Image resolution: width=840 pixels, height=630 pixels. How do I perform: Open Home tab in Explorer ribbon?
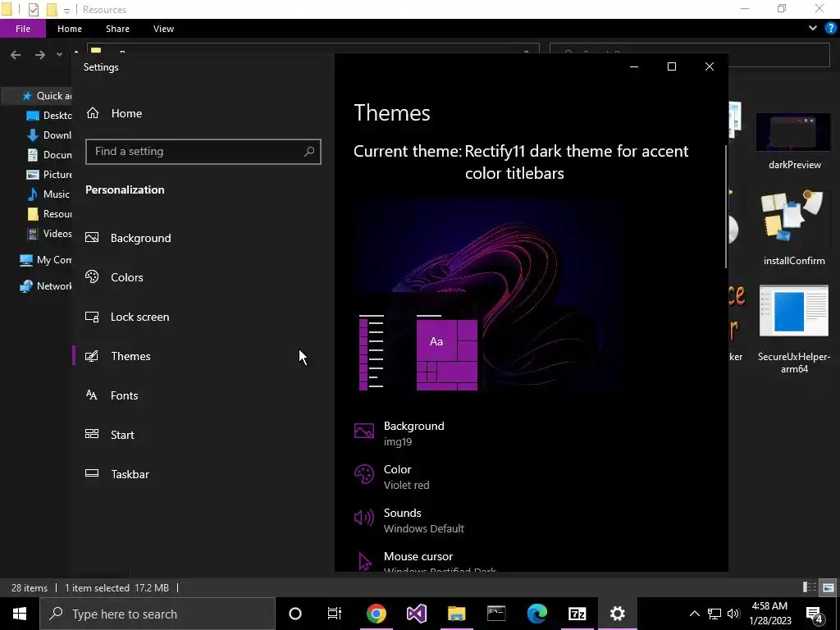coord(70,29)
